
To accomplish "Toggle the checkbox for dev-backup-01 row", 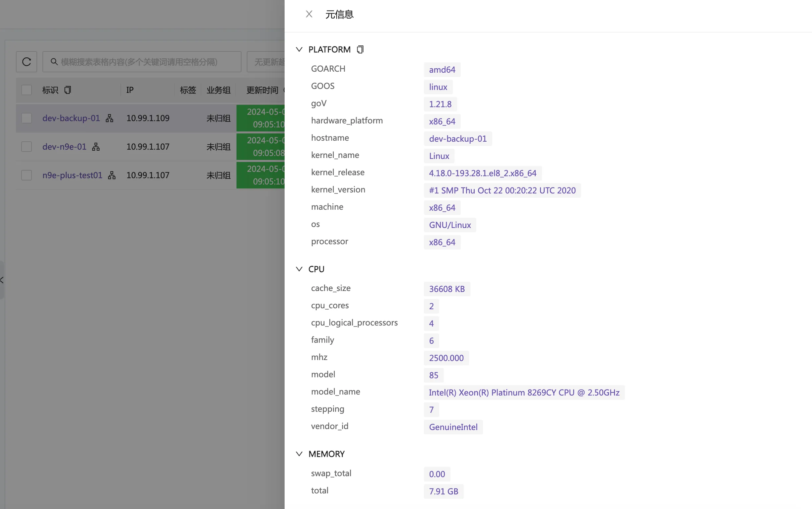I will point(27,117).
